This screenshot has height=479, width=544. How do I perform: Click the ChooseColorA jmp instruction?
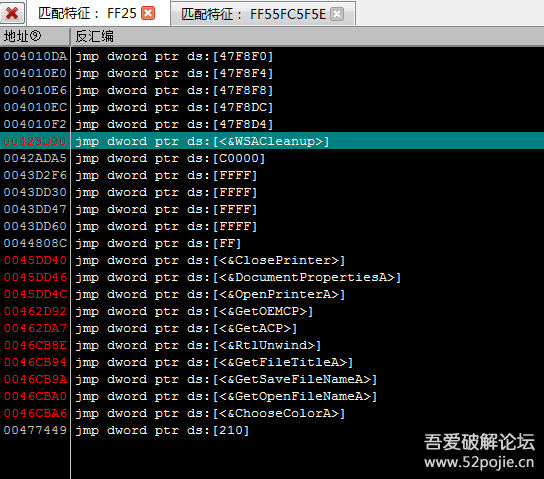pos(210,413)
